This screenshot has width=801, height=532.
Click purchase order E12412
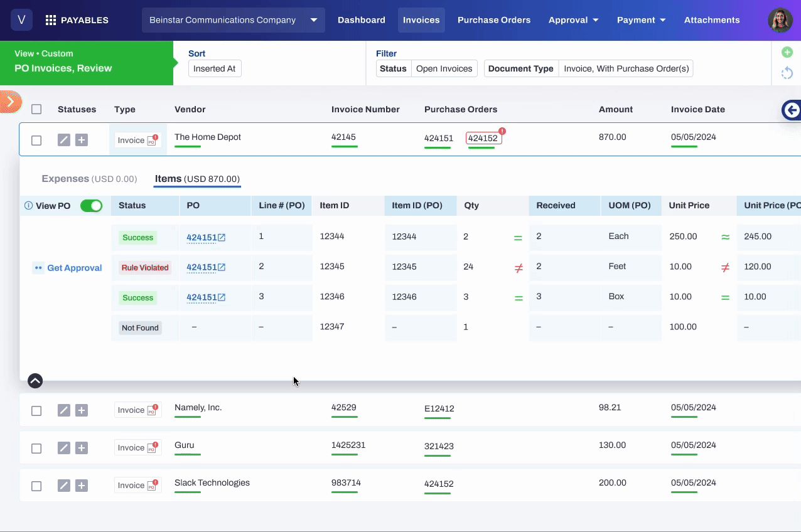439,408
